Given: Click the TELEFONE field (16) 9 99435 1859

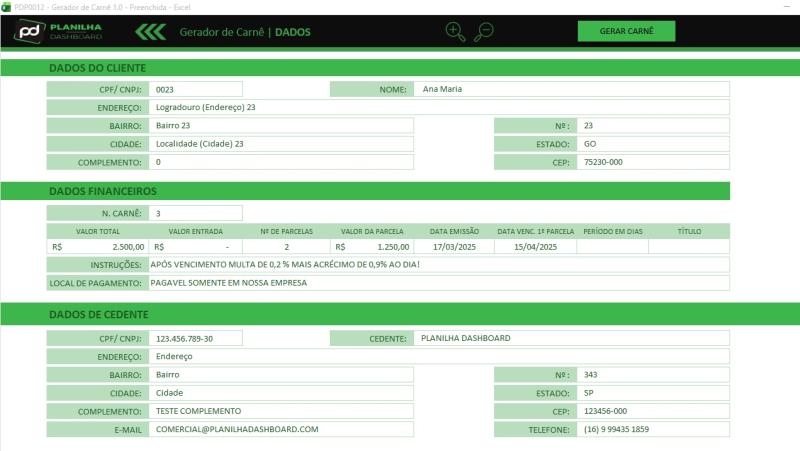Looking at the screenshot, I should click(653, 429).
